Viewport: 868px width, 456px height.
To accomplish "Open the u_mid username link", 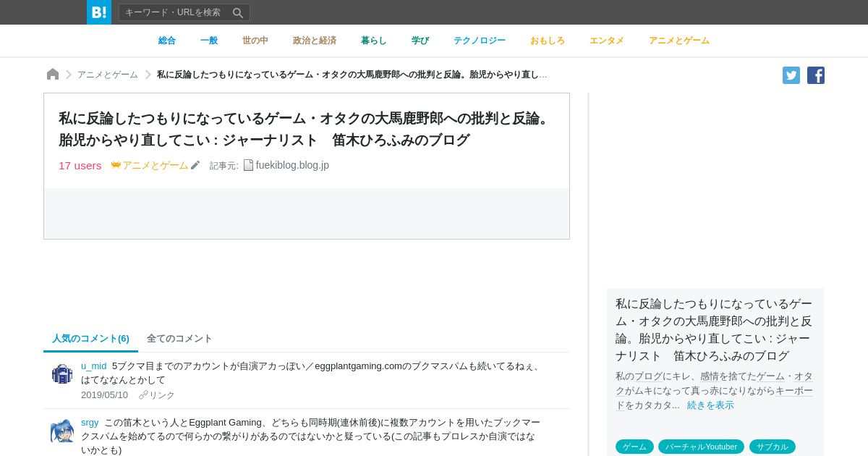I will click(x=94, y=366).
